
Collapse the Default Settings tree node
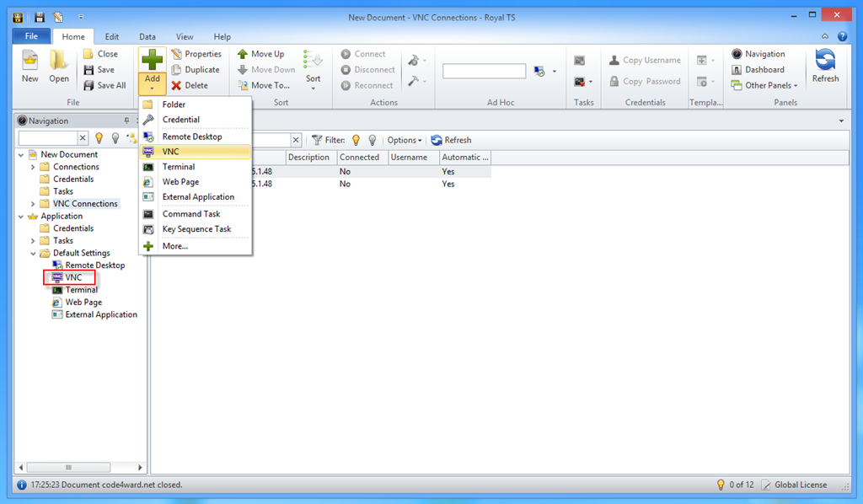pos(33,253)
